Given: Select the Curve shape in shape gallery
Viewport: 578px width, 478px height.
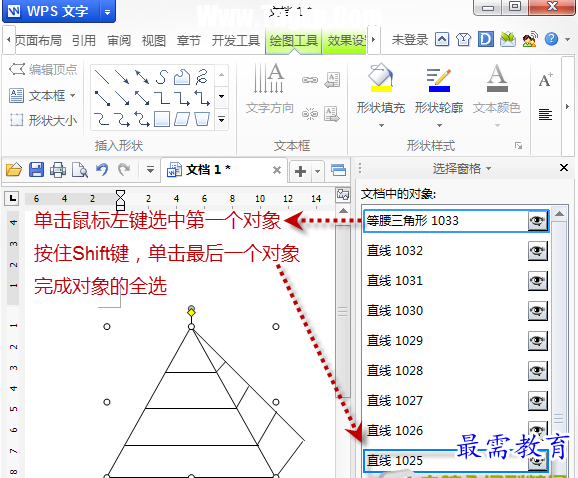Looking at the screenshot, I should [x=161, y=77].
